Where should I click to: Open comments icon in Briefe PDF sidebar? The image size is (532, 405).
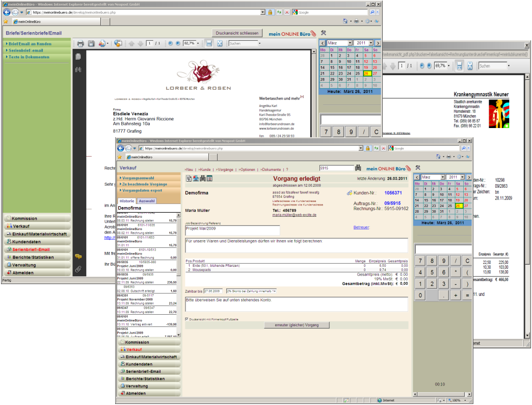coord(78,257)
